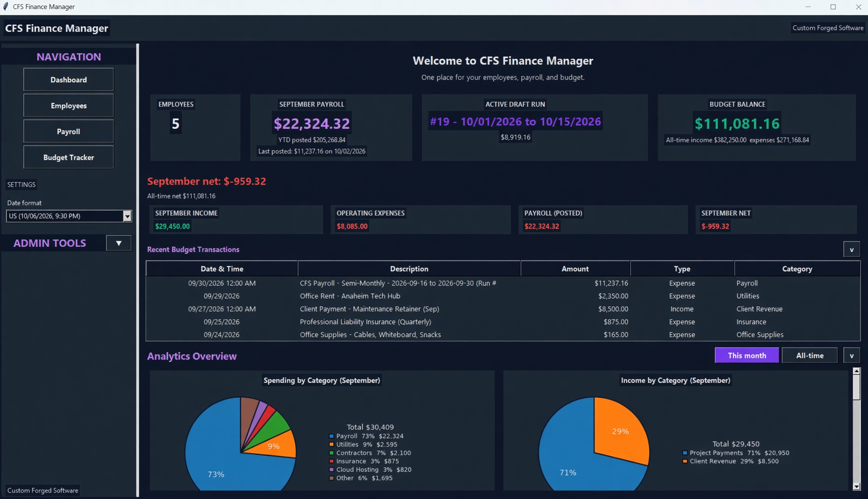Click the Last posted $11,237.16 note
This screenshot has height=499, width=868.
coord(312,151)
